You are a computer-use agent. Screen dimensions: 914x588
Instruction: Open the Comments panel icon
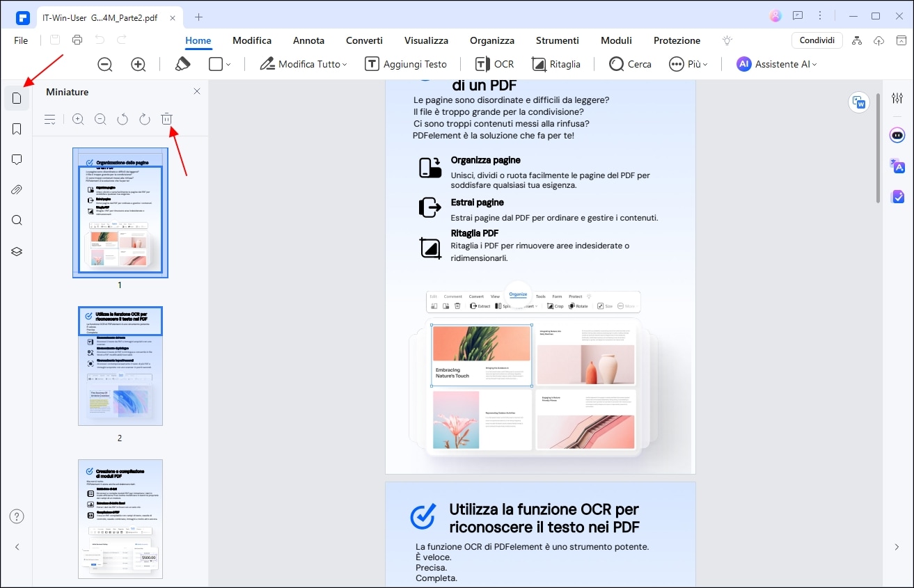pos(17,159)
